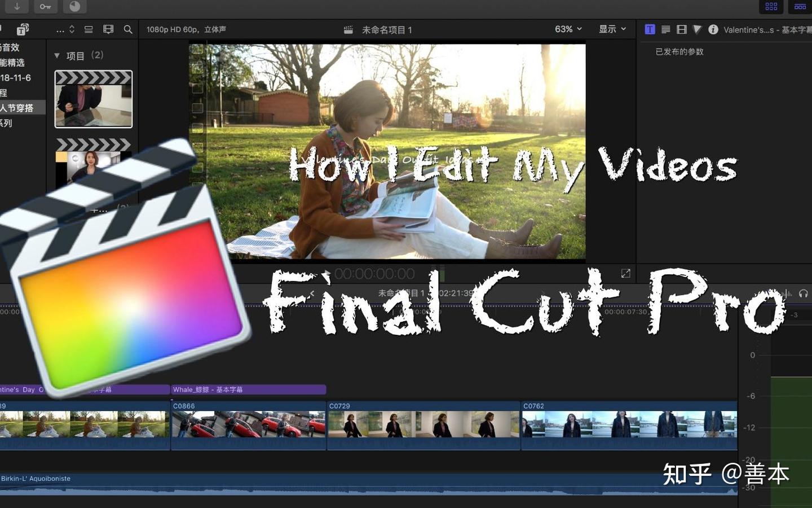This screenshot has height=508, width=812.
Task: Search the browser with magnifier icon
Action: [x=128, y=29]
